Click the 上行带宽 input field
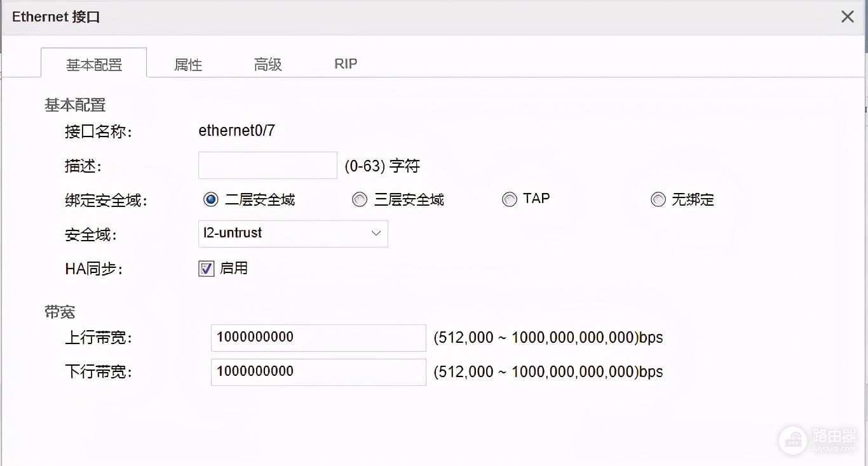 click(318, 338)
